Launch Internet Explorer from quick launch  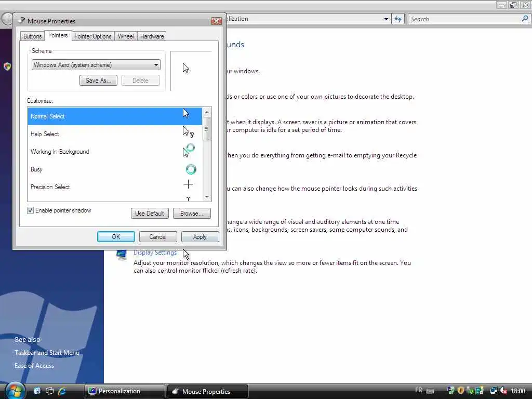tap(62, 391)
